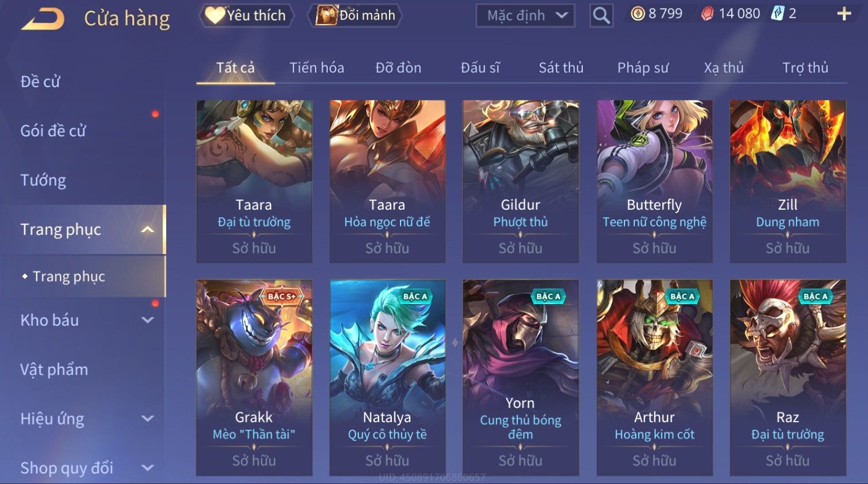Go to the Tướng sidebar menu
Screen dimensions: 868x484
(x=43, y=180)
